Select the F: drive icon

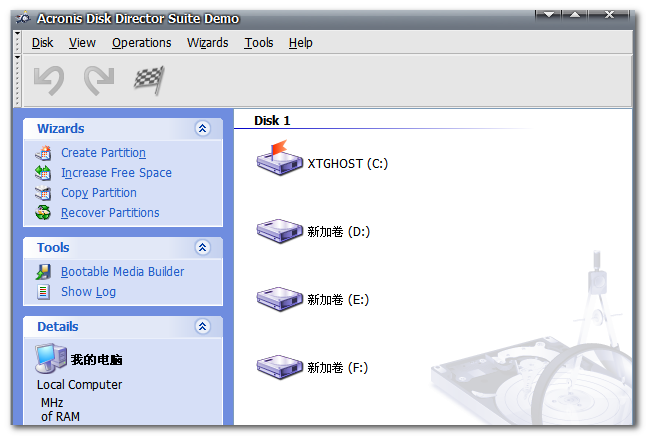click(280, 367)
